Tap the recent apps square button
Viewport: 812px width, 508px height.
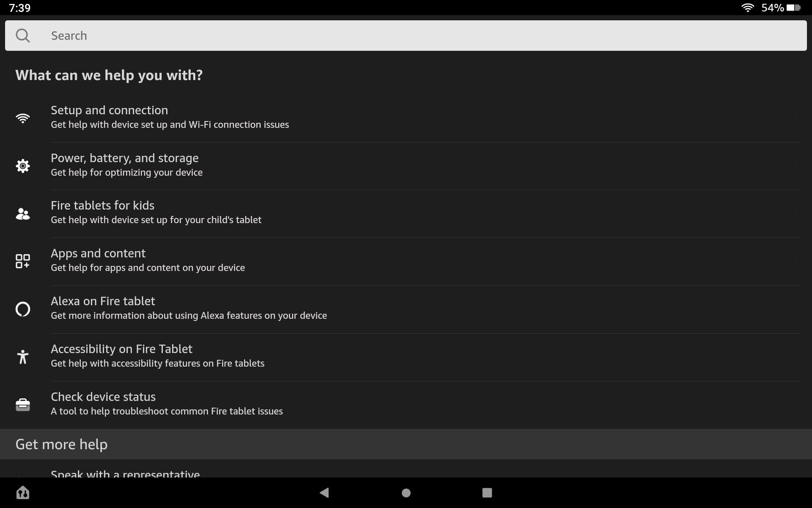(x=487, y=492)
